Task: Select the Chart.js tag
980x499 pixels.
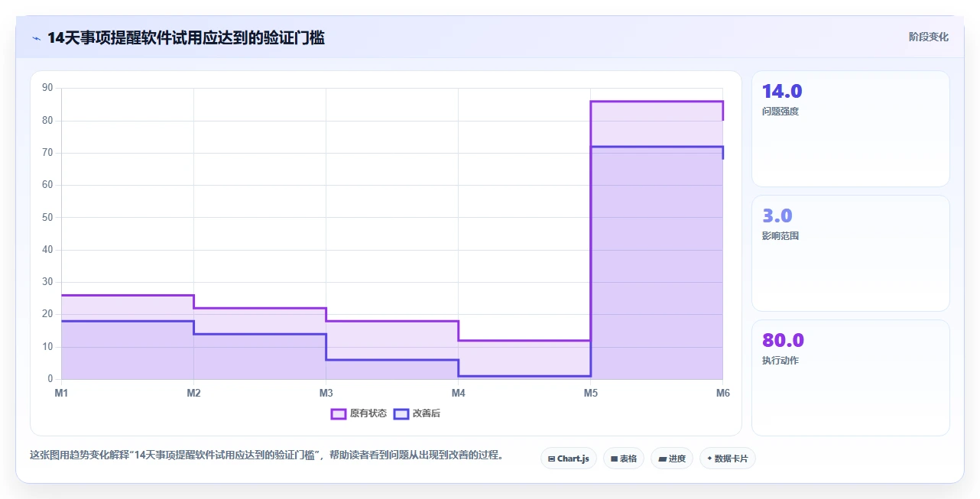Action: click(x=569, y=458)
